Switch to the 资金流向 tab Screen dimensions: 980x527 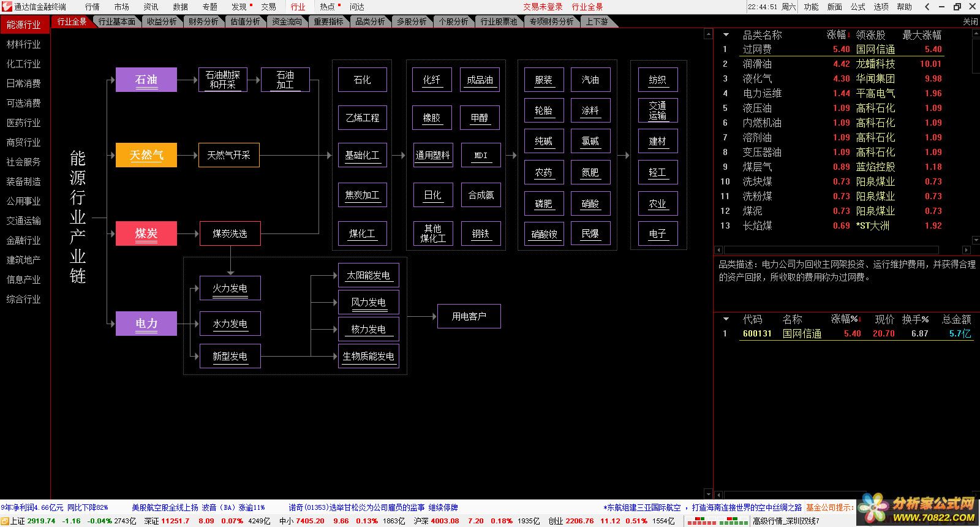[x=287, y=21]
